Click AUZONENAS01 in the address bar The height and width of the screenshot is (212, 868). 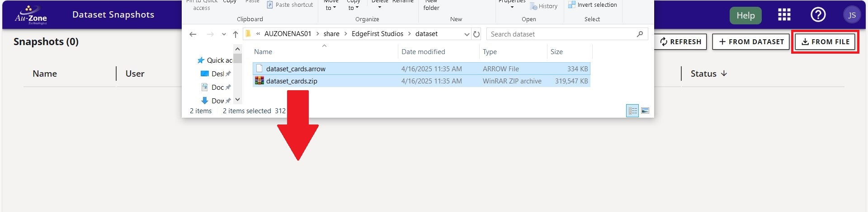(x=288, y=34)
